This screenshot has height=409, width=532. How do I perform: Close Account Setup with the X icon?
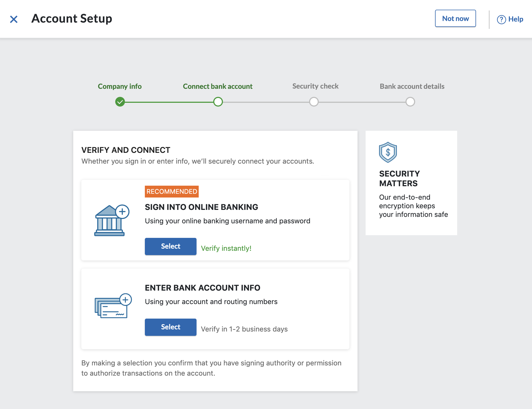14,19
